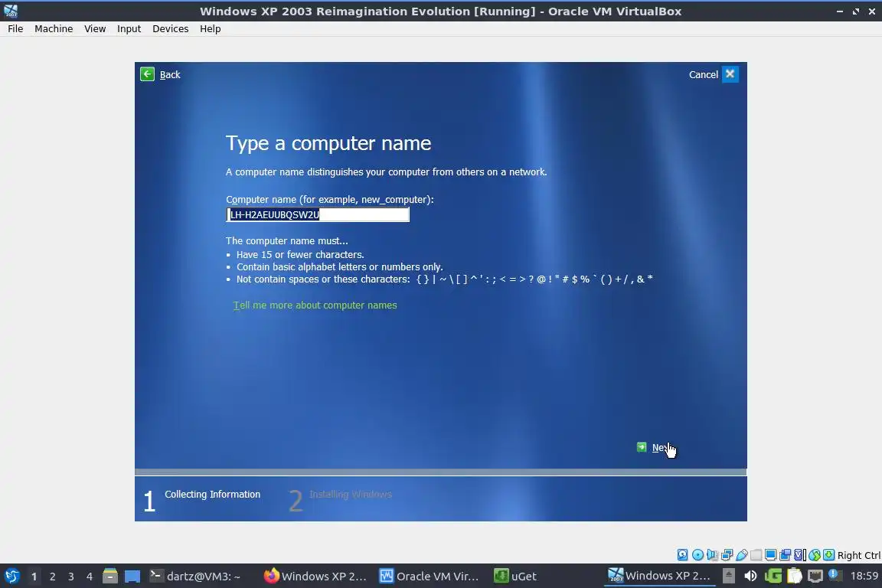Click the hard disk activity status icon
This screenshot has width=882, height=588.
tap(682, 555)
